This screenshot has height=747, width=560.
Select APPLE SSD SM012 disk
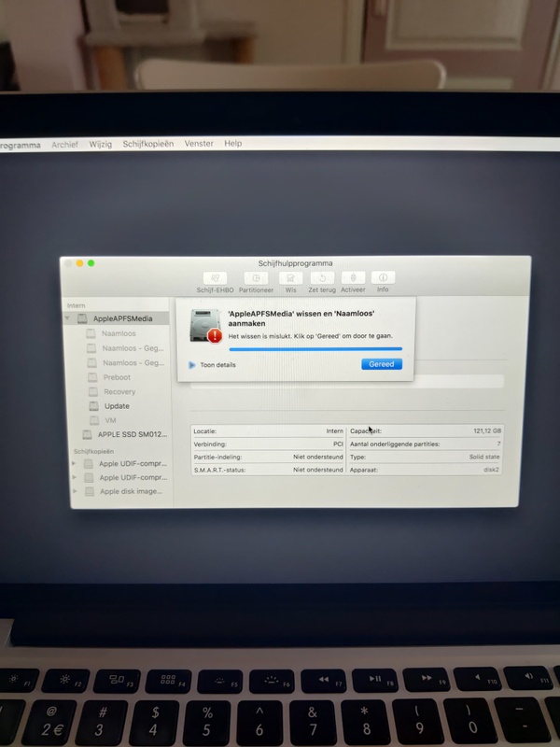tap(133, 434)
